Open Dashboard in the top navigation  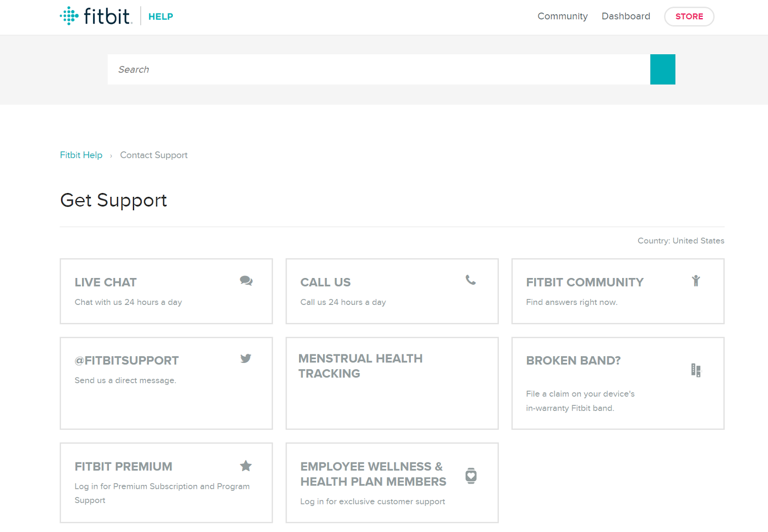tap(626, 16)
